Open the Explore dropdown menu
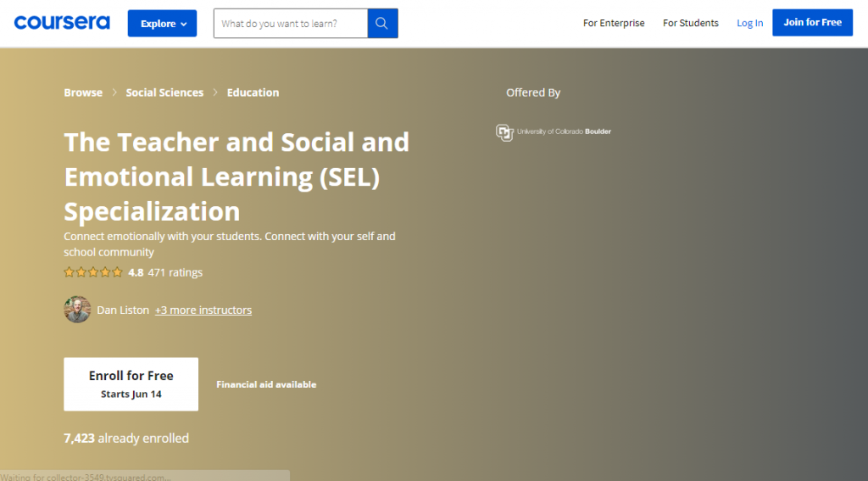The height and width of the screenshot is (481, 868). tap(162, 24)
